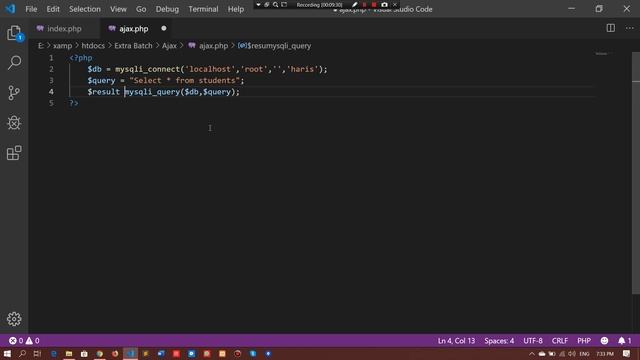Open the Edit menu
640x360 pixels.
[53, 9]
